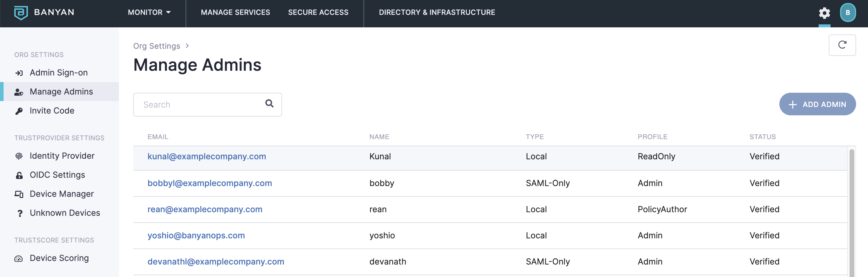The image size is (868, 277).
Task: Click devanath's 'SAML-Only' type cell
Action: pos(548,262)
